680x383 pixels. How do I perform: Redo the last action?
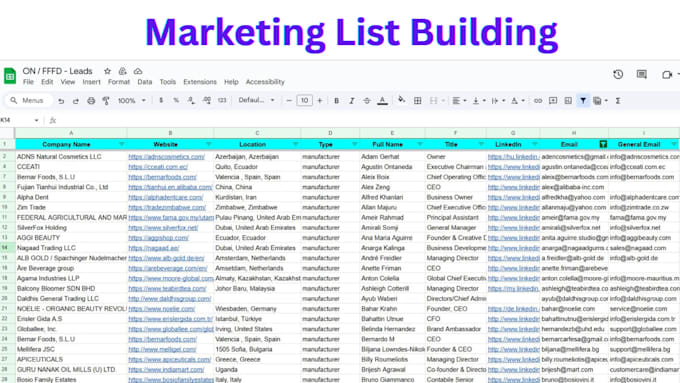click(x=75, y=101)
